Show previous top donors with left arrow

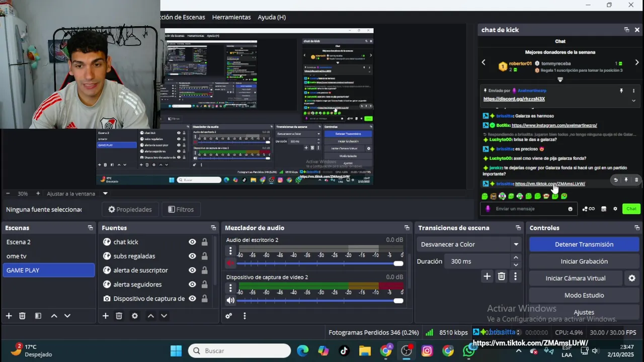pyautogui.click(x=484, y=63)
